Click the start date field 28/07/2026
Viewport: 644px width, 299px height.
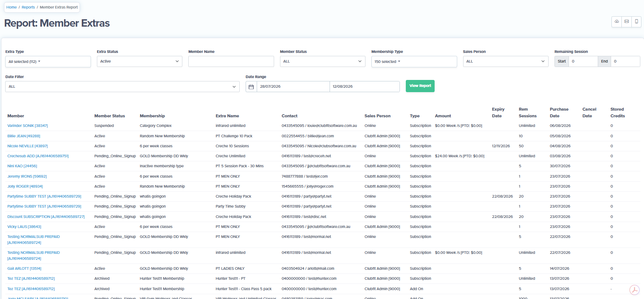[293, 87]
